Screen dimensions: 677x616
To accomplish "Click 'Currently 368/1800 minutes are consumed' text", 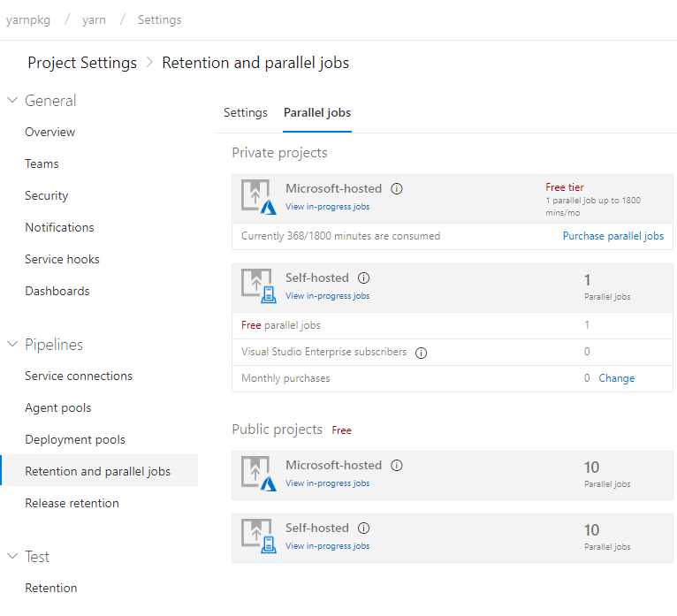I will point(340,236).
